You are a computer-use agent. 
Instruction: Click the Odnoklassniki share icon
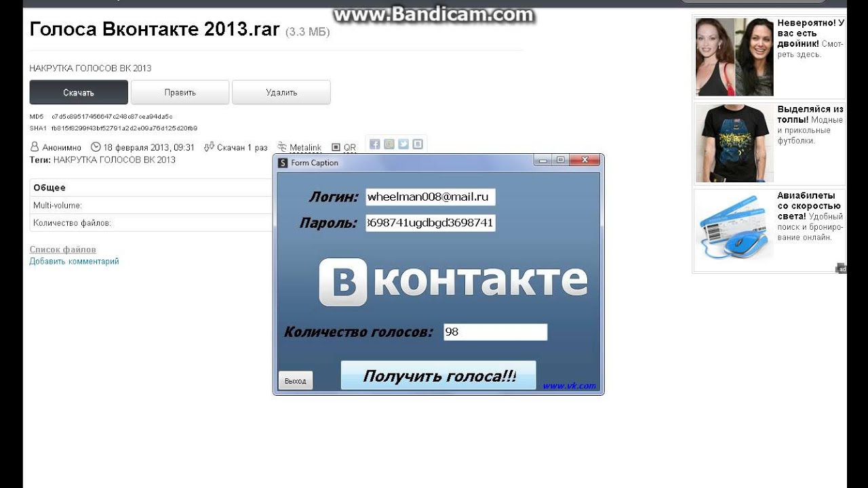click(x=389, y=144)
